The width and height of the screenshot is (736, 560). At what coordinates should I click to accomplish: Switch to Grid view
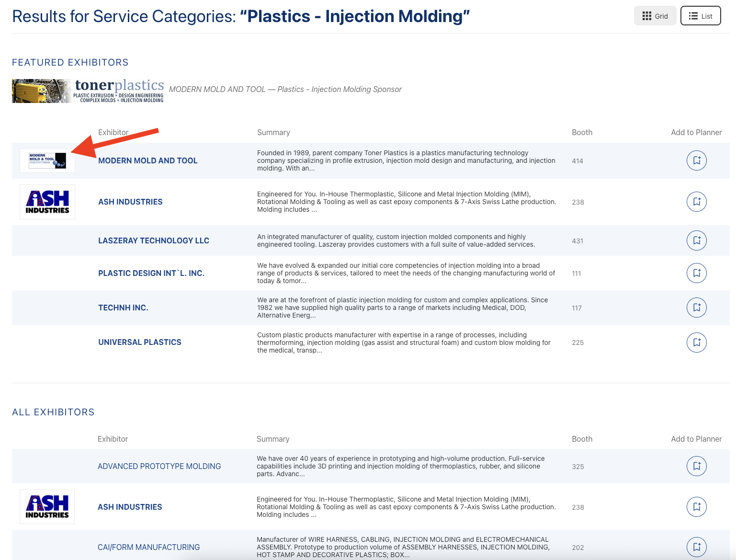655,16
